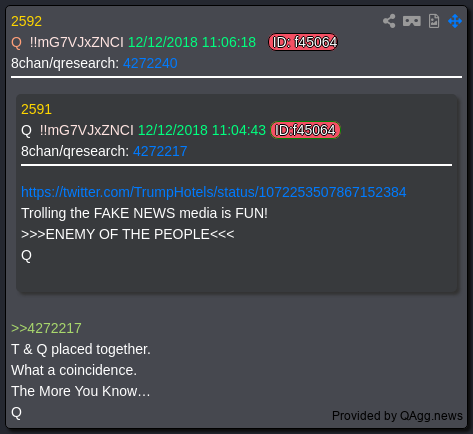This screenshot has height=434, width=473.
Task: Click the image file icon
Action: click(x=434, y=21)
